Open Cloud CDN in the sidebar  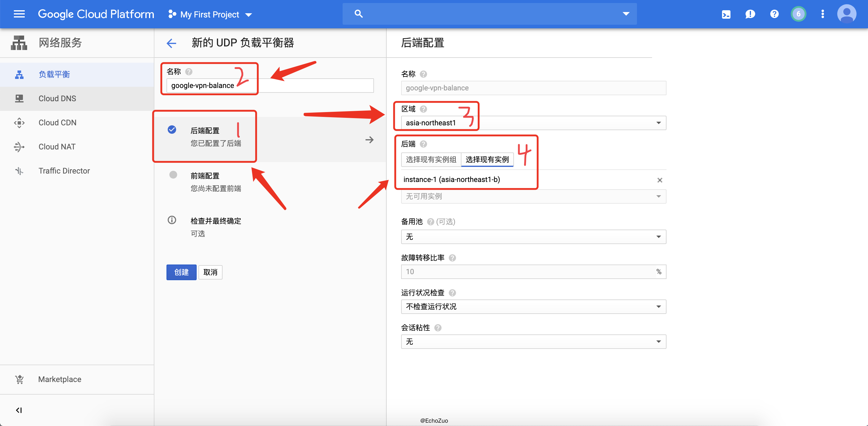[77, 123]
